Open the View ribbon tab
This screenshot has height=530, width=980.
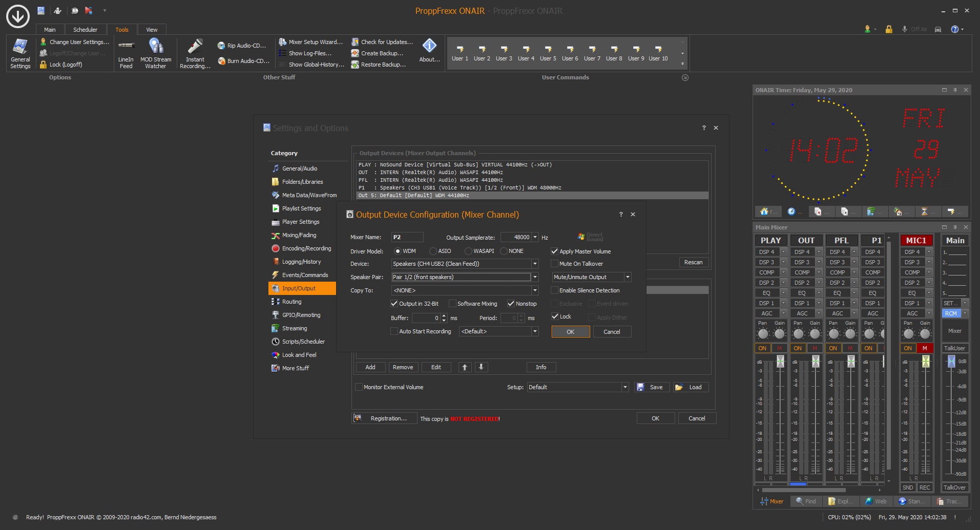pos(152,30)
